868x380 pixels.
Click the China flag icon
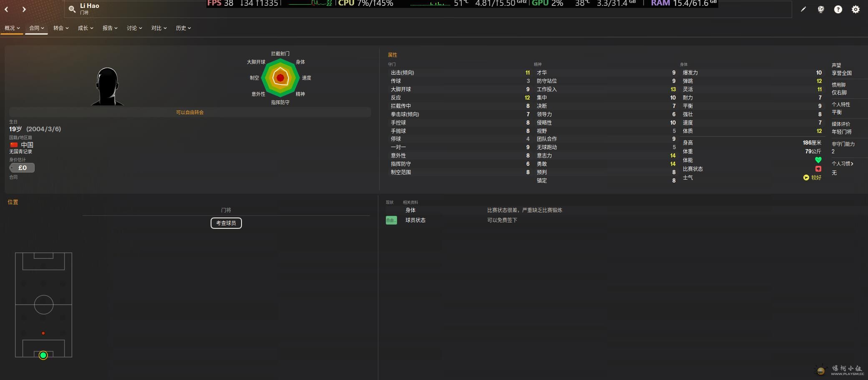(14, 145)
